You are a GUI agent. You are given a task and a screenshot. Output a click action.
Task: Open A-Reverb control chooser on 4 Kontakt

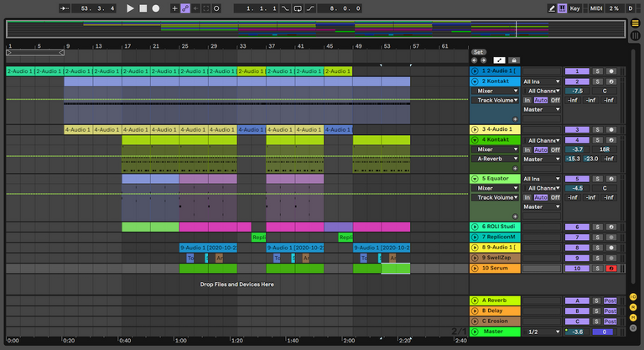(495, 159)
